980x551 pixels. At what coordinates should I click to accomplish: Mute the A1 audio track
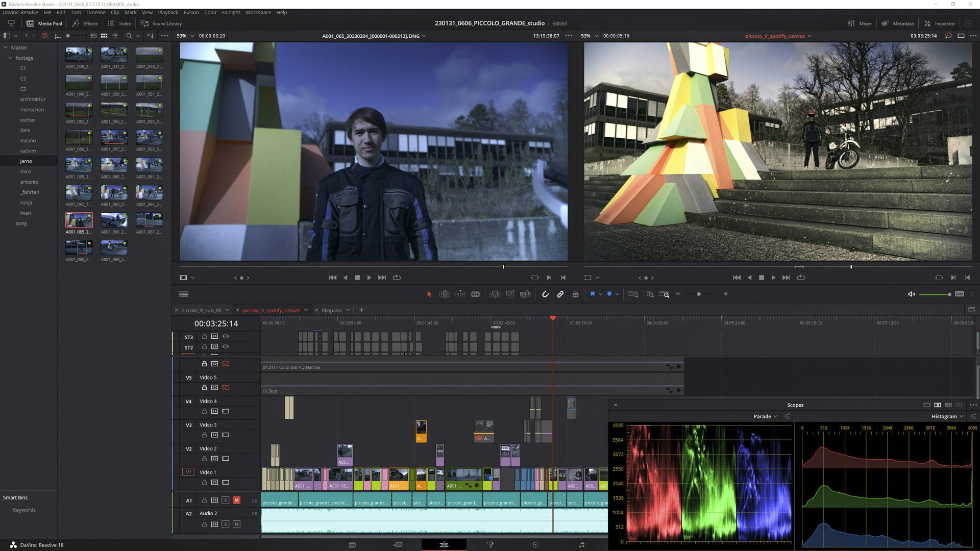coord(236,500)
